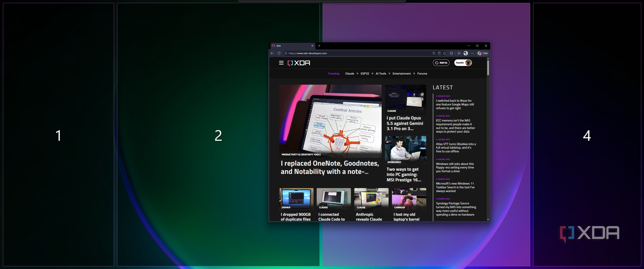
Task: Go back using the browser back arrow
Action: [x=272, y=53]
